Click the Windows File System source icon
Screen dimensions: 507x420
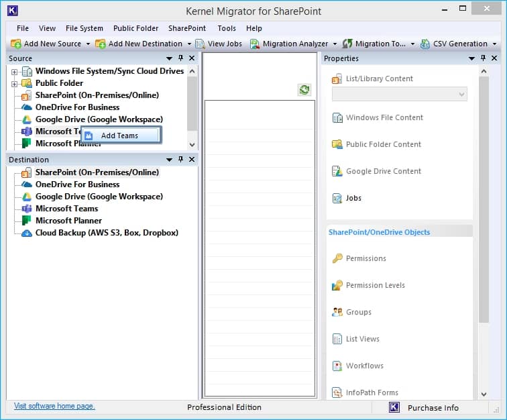click(x=27, y=71)
